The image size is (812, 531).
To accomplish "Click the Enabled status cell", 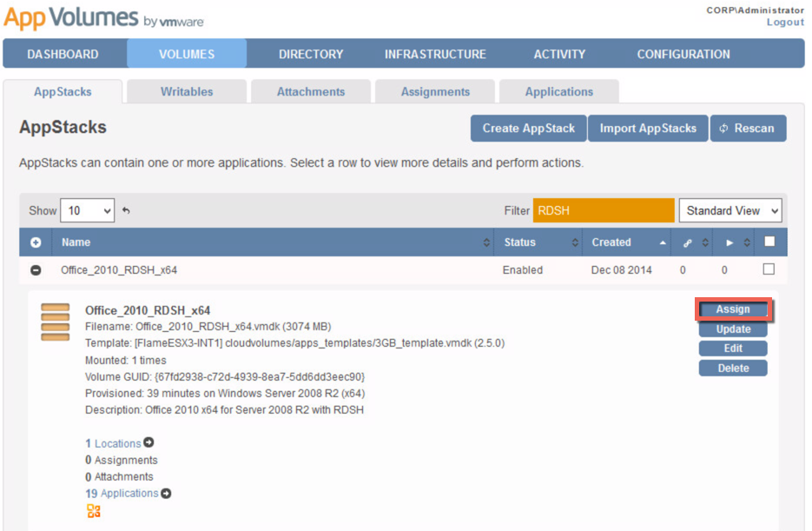I will click(x=523, y=270).
